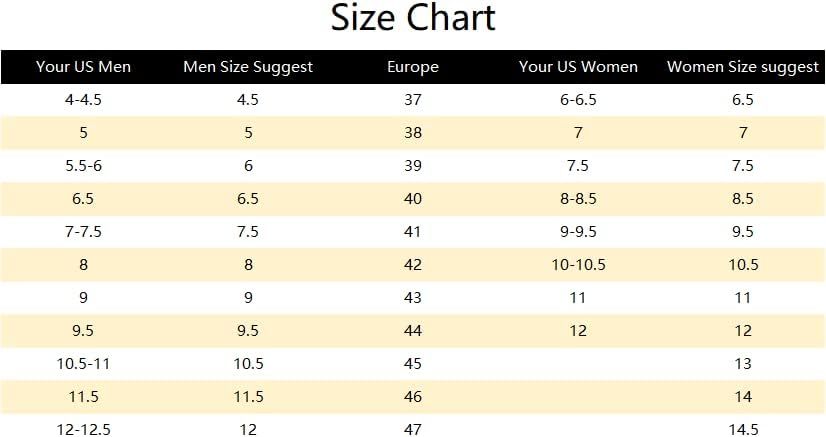This screenshot has width=826, height=437.
Task: Select the 8-8.5 US Women cell
Action: pyautogui.click(x=578, y=199)
